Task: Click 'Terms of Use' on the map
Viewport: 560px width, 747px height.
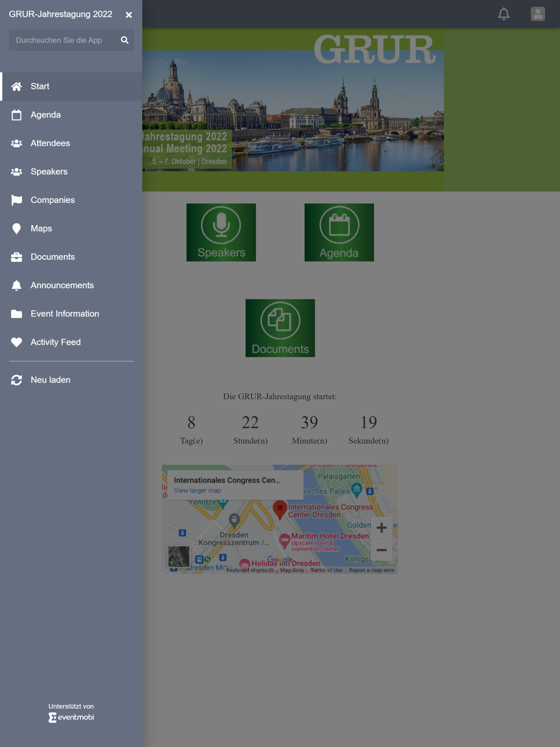Action: click(326, 570)
